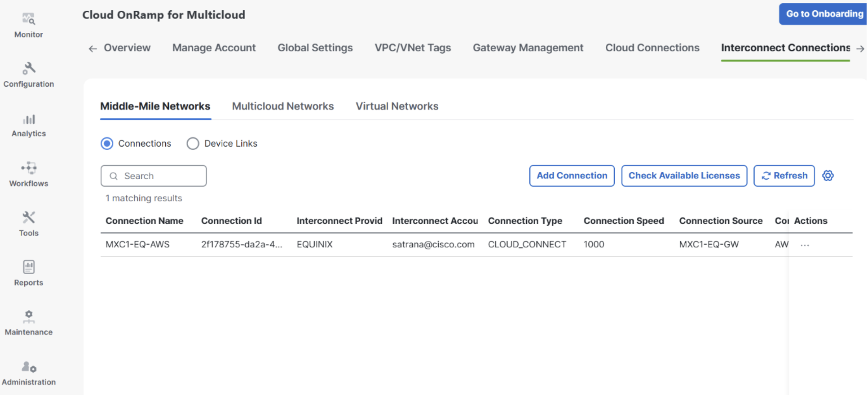Select the Middle-Mile Networks sub-tab

pos(155,106)
